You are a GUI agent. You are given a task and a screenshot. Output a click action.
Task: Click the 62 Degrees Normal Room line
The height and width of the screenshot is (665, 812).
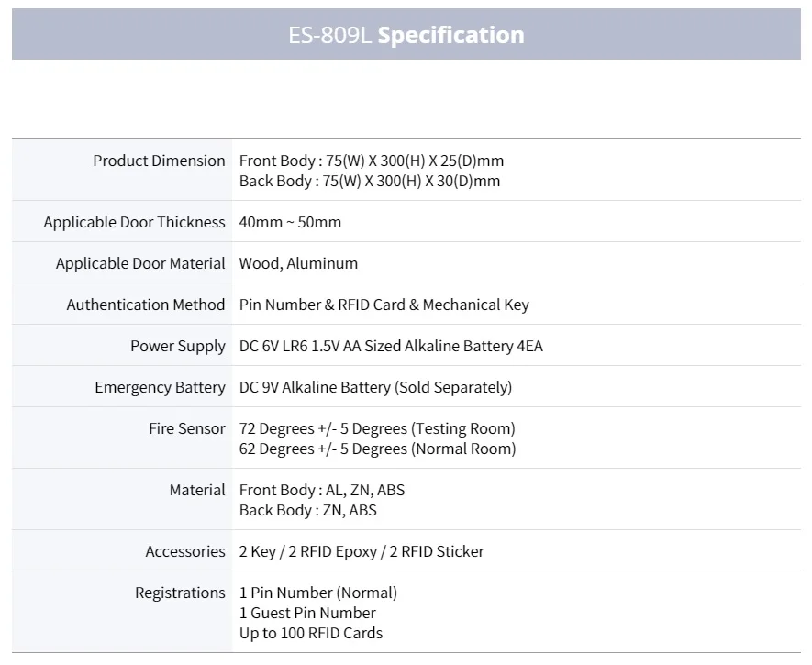pos(377,449)
